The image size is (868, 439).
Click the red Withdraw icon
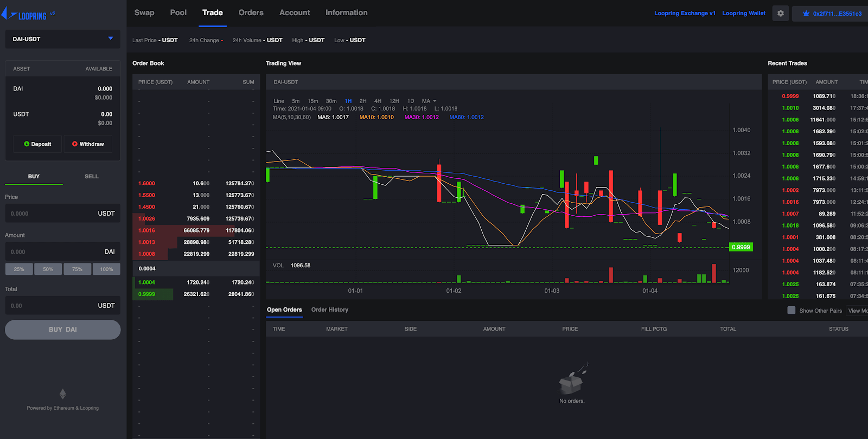point(75,144)
